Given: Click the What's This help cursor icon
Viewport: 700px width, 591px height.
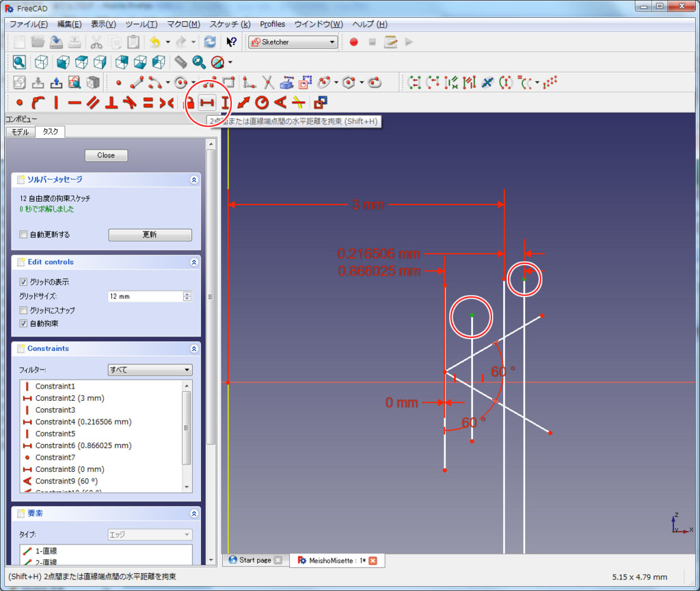Looking at the screenshot, I should click(x=231, y=42).
